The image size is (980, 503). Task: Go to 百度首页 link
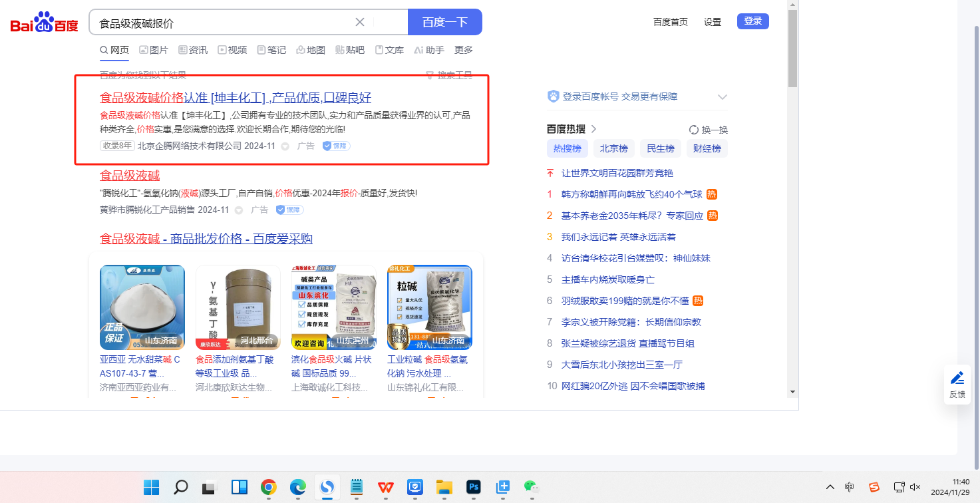pos(671,22)
